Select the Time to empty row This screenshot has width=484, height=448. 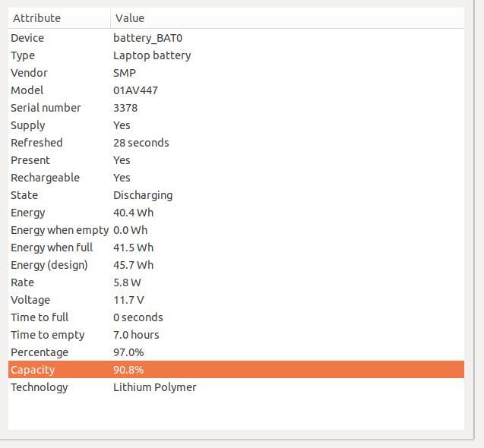236,335
